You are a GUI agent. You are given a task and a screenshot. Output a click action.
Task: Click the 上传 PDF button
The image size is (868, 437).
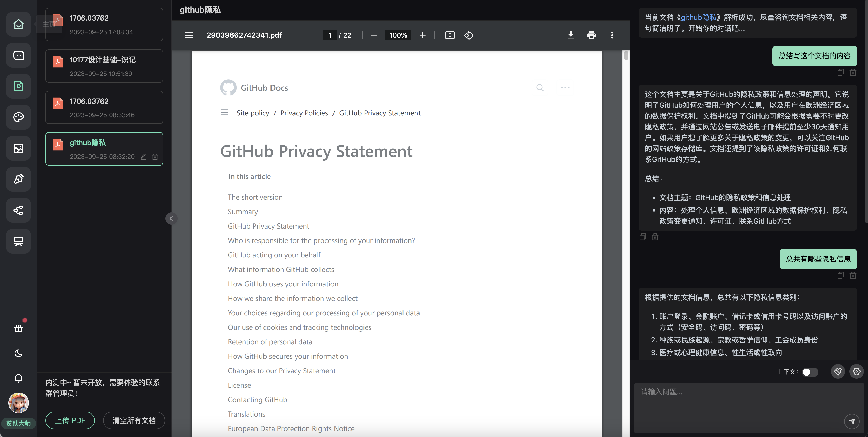pos(70,420)
